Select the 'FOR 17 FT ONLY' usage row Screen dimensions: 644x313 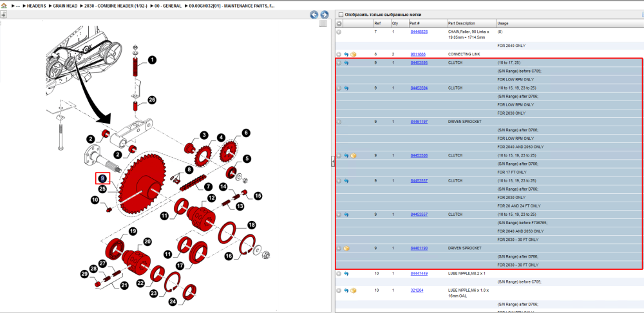pos(489,172)
